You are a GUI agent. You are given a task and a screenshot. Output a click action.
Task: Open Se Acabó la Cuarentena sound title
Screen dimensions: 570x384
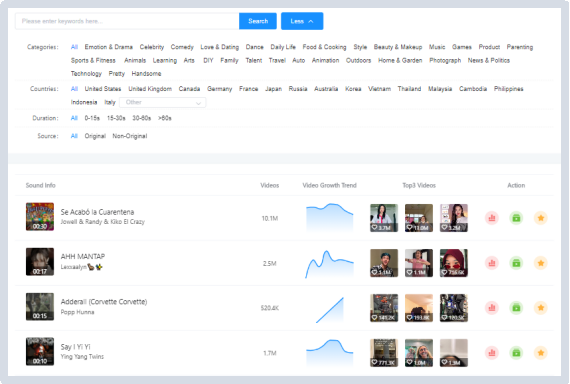97,212
